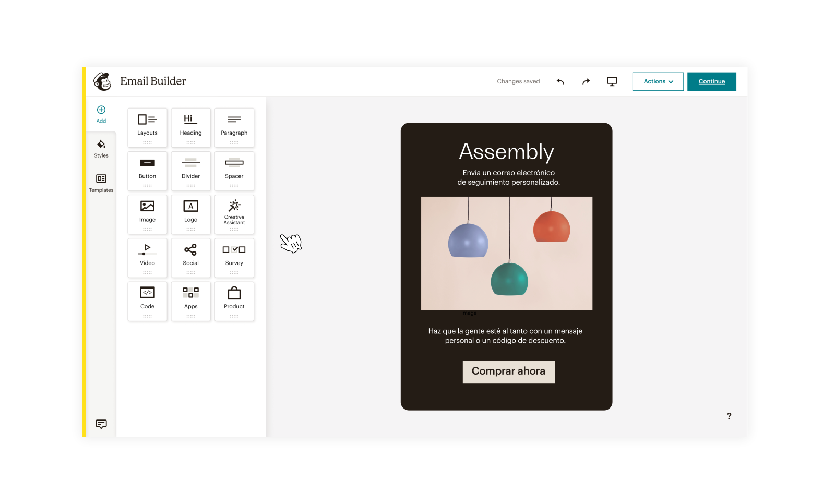Viewport: 835px width, 504px height.
Task: Redo the last change
Action: click(x=586, y=81)
